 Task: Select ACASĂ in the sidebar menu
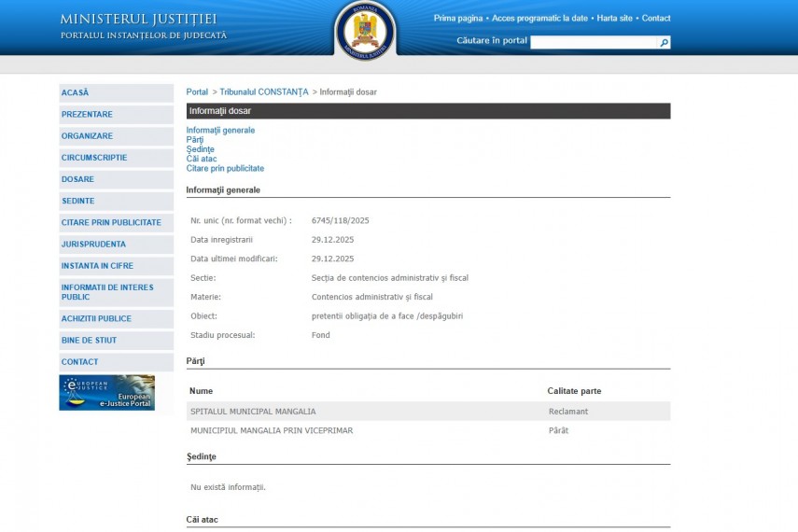(x=76, y=93)
